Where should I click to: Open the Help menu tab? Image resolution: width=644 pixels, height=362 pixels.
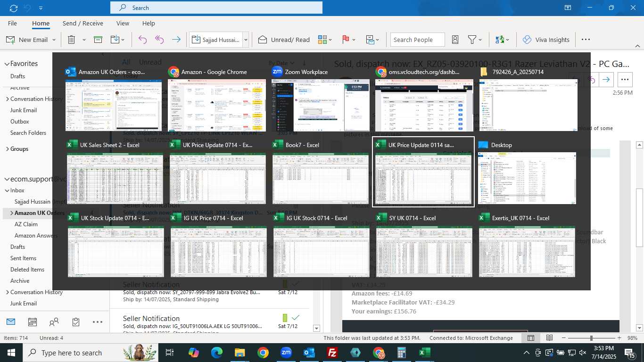(x=149, y=23)
